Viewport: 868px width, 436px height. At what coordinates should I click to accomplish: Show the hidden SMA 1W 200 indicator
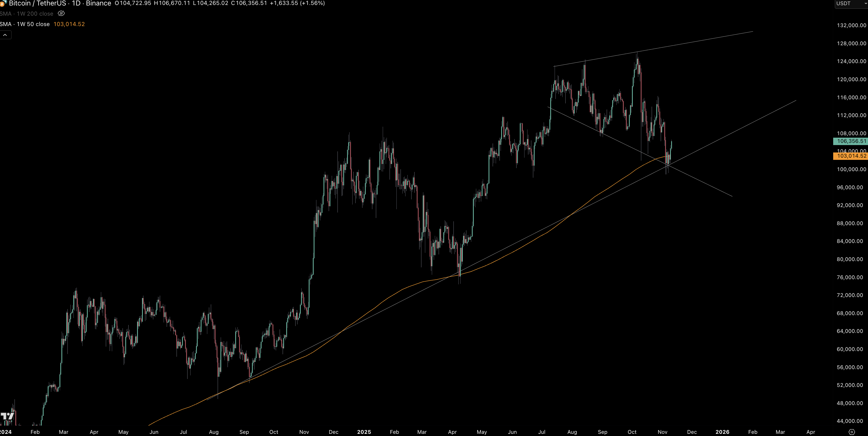(61, 13)
